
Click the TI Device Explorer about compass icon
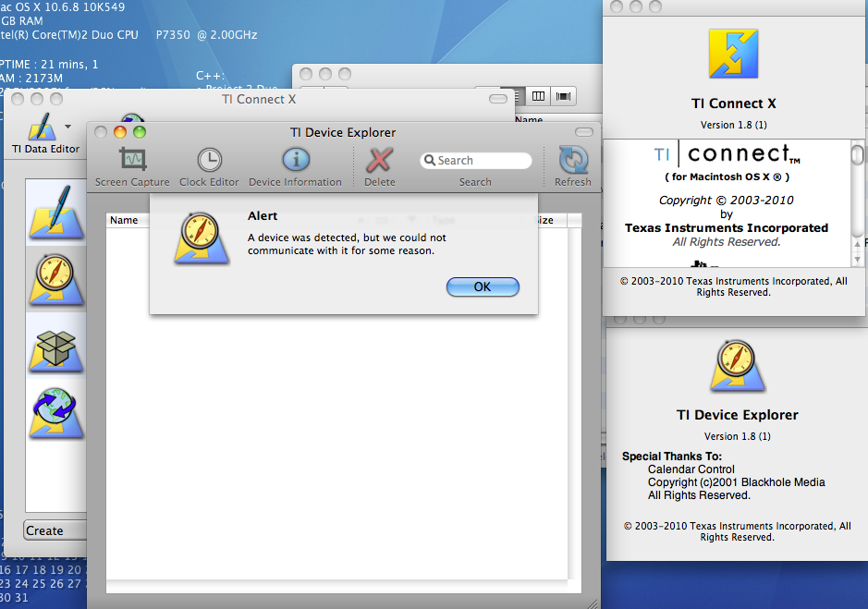point(737,366)
